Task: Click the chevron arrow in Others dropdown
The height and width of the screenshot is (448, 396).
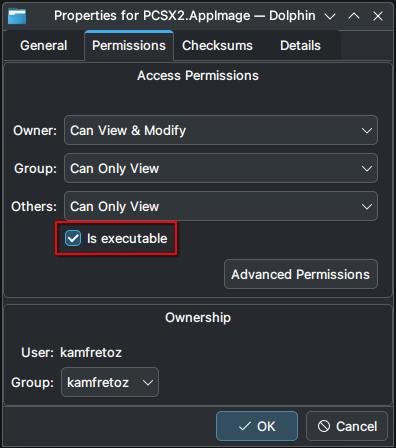Action: (x=367, y=207)
